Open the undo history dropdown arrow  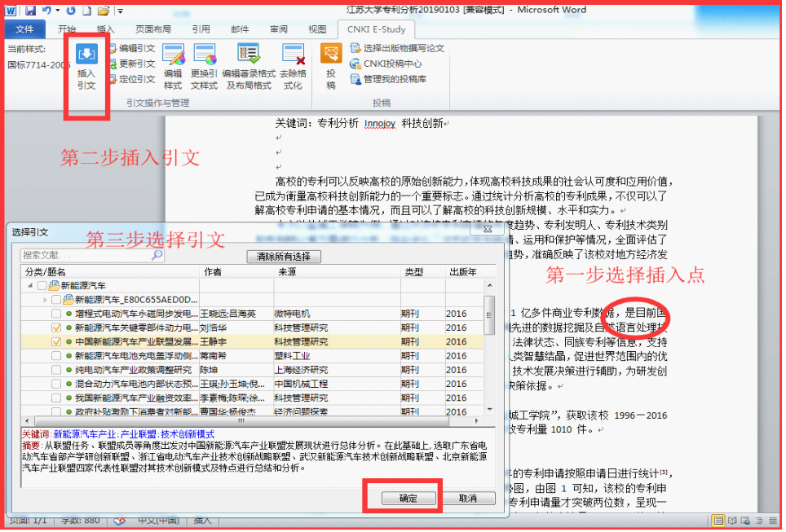coord(58,10)
